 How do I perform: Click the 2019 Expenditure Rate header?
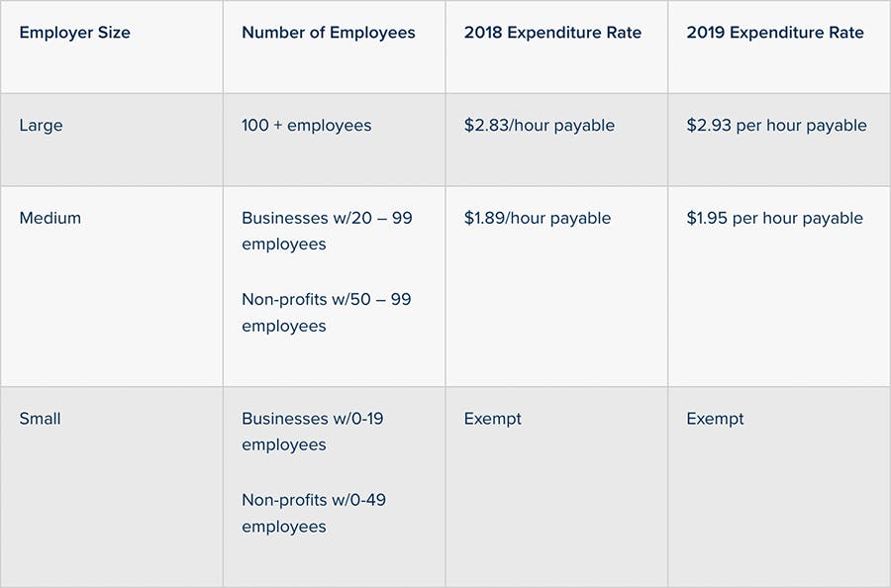775,33
